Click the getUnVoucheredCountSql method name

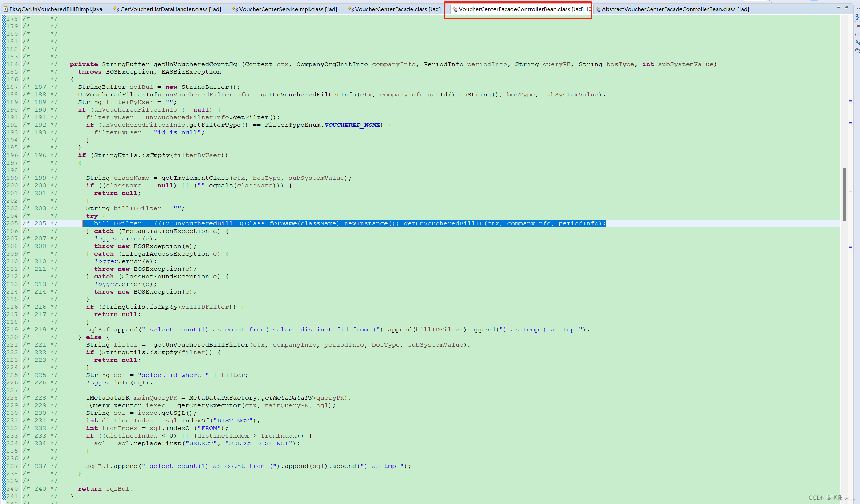197,64
